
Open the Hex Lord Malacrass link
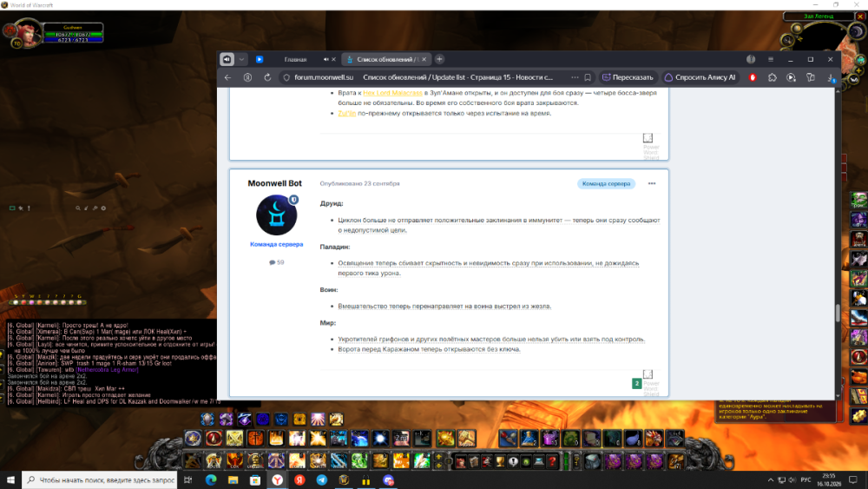392,93
